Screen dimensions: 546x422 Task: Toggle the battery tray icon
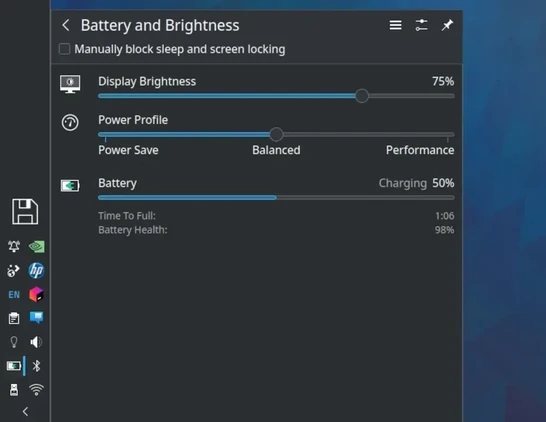click(x=14, y=366)
